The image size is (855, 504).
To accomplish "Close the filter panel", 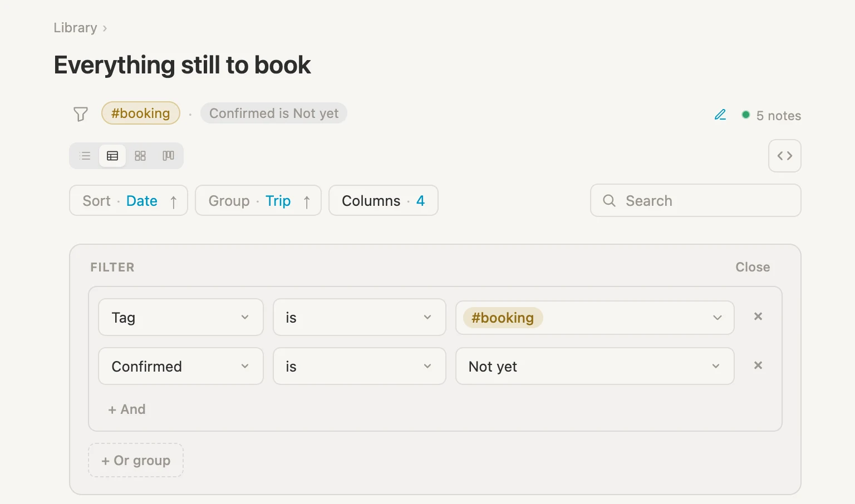I will [753, 267].
